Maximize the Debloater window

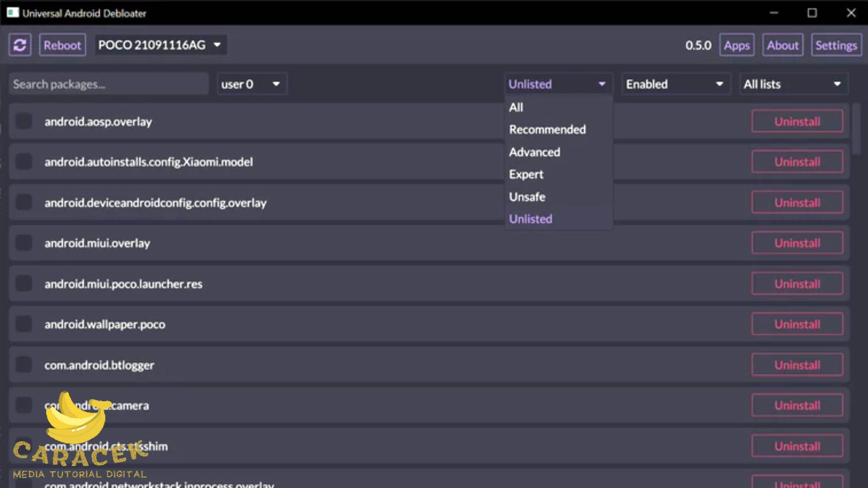(x=812, y=13)
